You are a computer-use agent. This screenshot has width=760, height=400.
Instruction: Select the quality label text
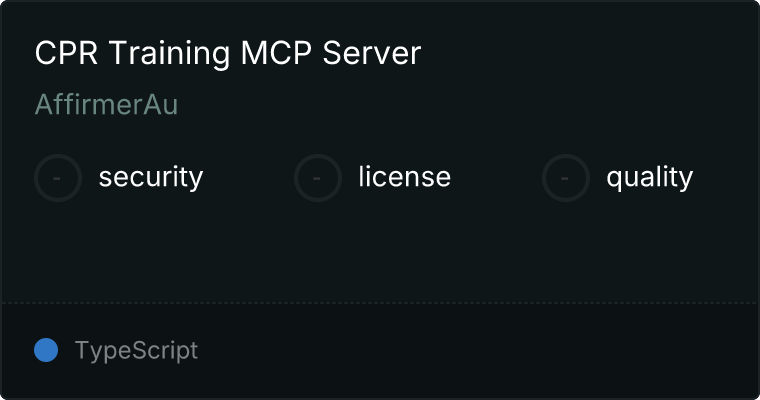pos(649,177)
